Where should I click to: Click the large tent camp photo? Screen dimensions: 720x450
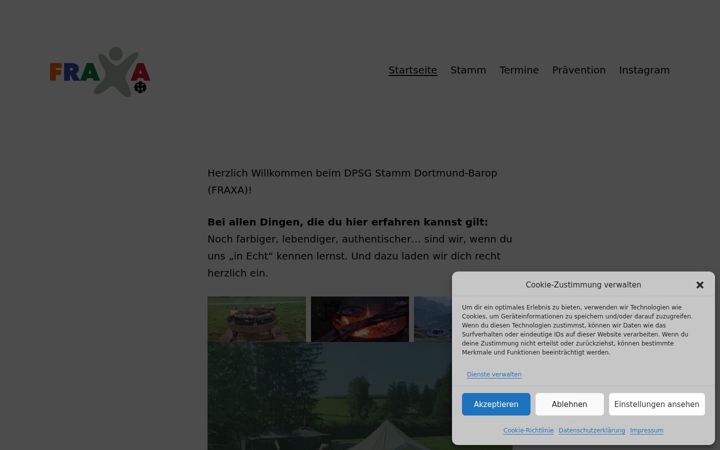click(330, 396)
